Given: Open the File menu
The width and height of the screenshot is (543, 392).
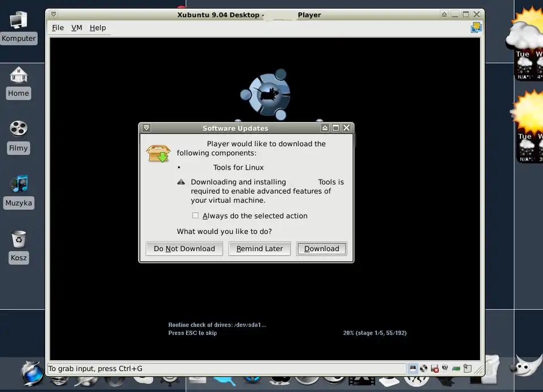Looking at the screenshot, I should pos(58,28).
